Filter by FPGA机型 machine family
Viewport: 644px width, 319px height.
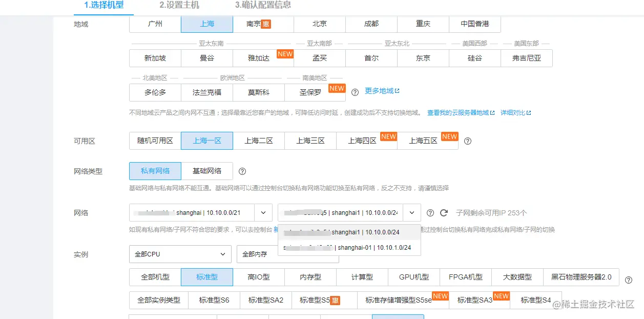click(466, 277)
